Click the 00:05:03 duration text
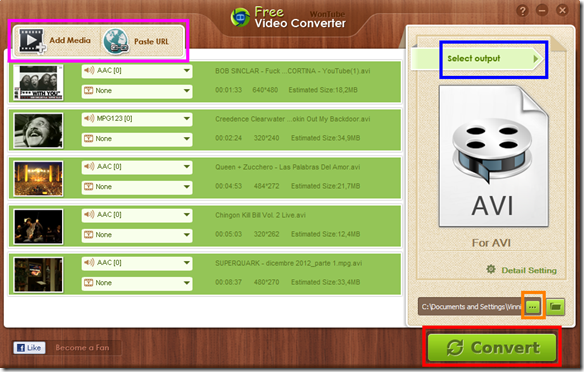 228,234
